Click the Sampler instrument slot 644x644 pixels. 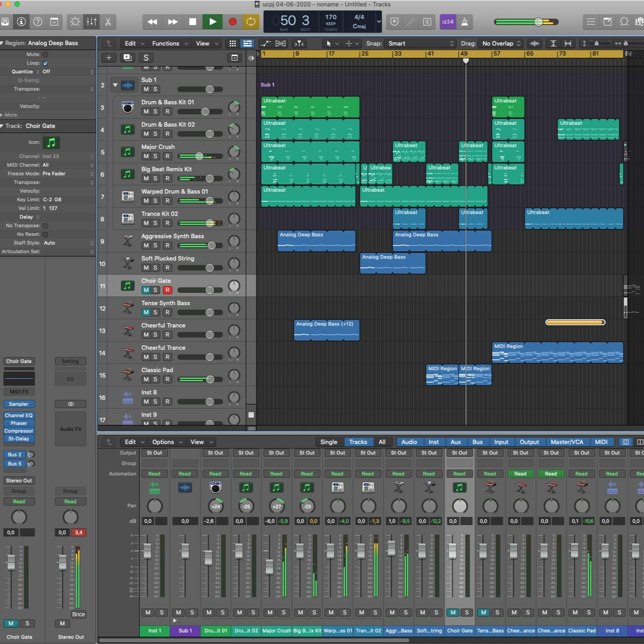[x=19, y=404]
